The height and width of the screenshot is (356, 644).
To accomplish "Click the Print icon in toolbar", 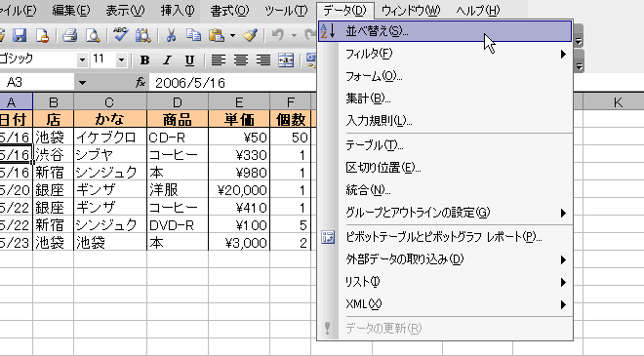I will (70, 35).
